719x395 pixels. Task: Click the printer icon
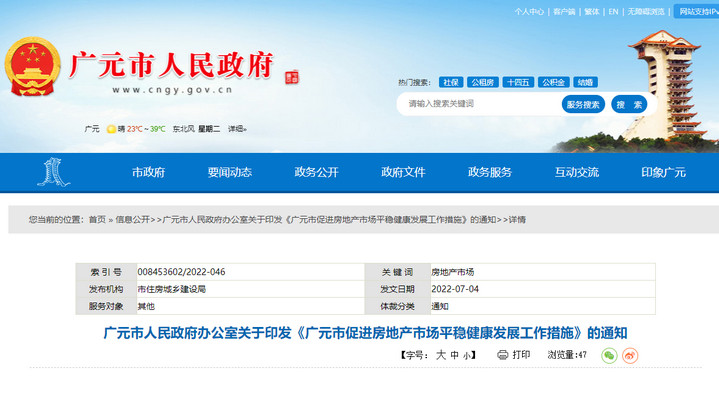[x=503, y=355]
